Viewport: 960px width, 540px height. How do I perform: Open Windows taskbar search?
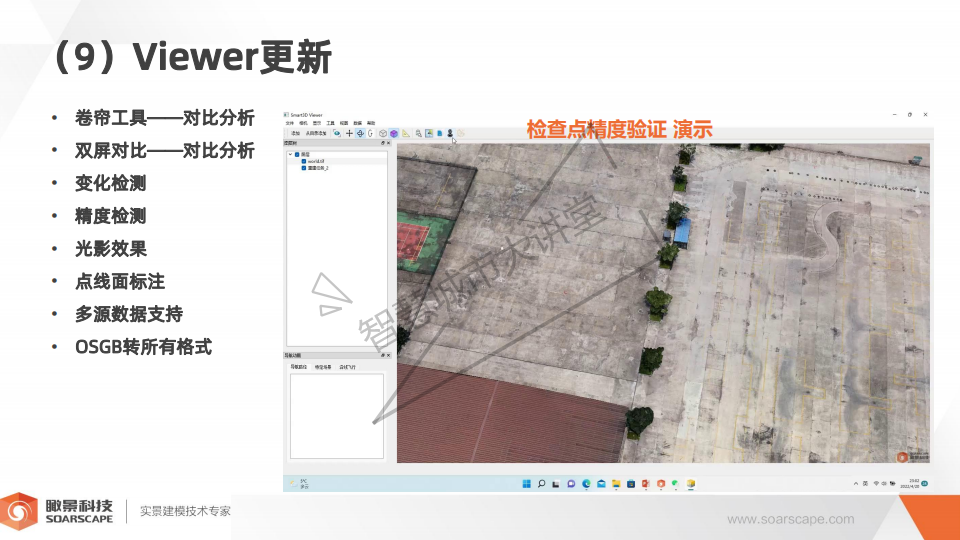tap(541, 484)
